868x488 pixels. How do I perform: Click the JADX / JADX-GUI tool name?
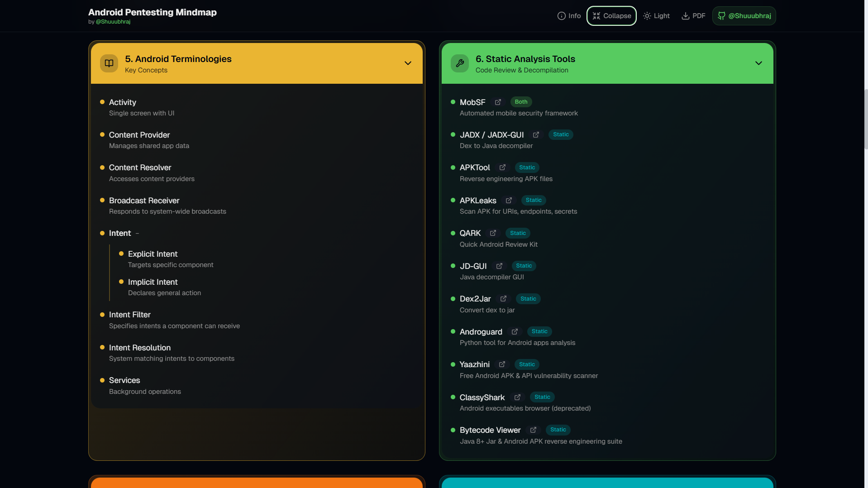[491, 135]
